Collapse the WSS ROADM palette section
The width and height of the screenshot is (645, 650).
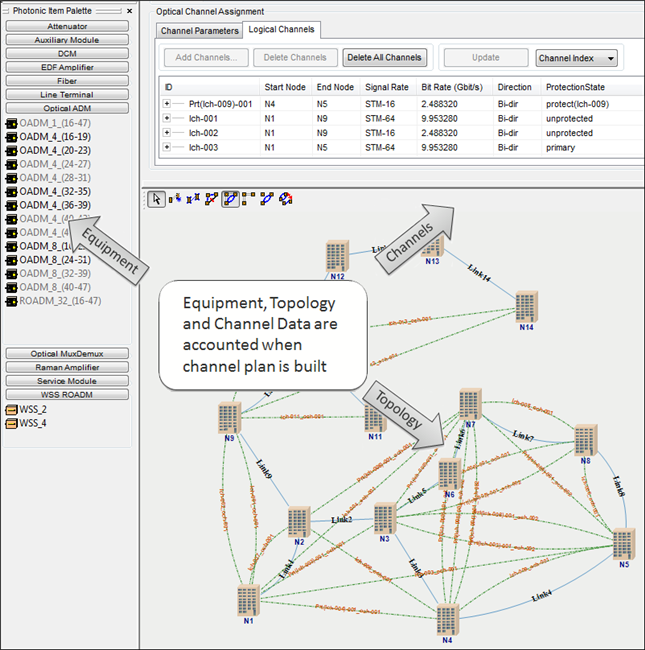pyautogui.click(x=67, y=395)
